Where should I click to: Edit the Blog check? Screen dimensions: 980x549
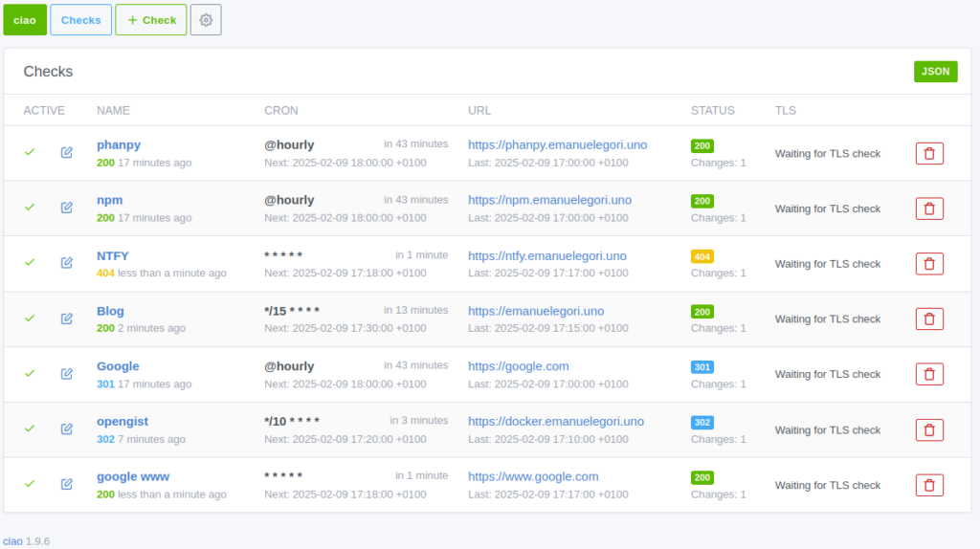pos(67,318)
